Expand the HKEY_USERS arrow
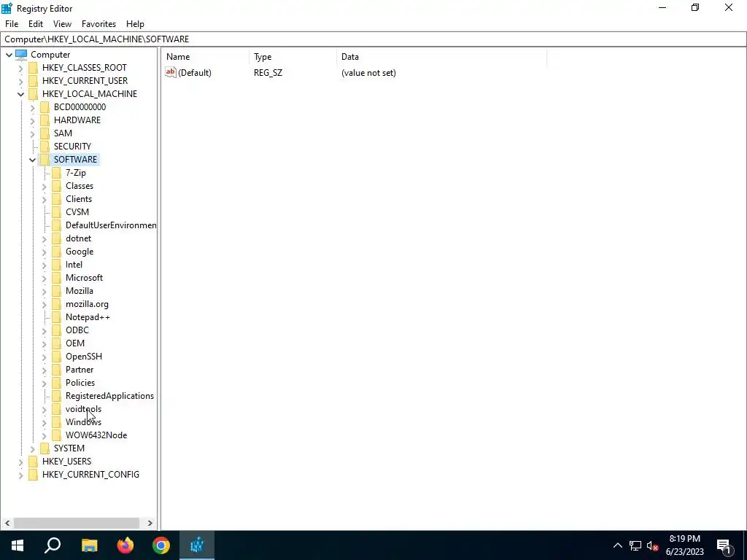Viewport: 747px width, 560px height. pyautogui.click(x=20, y=462)
